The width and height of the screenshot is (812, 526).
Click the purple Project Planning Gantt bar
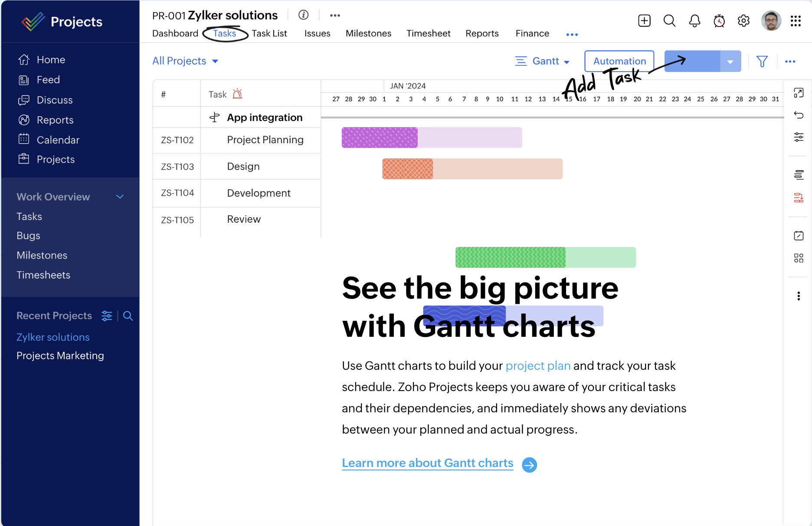point(432,138)
